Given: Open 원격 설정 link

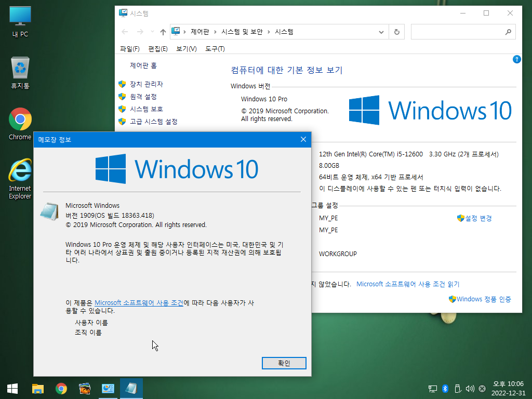Looking at the screenshot, I should coord(143,97).
